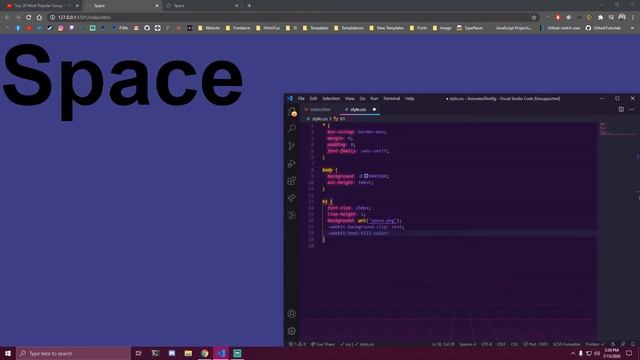Open the Windows Start menu
The height and width of the screenshot is (360, 640).
click(x=8, y=353)
